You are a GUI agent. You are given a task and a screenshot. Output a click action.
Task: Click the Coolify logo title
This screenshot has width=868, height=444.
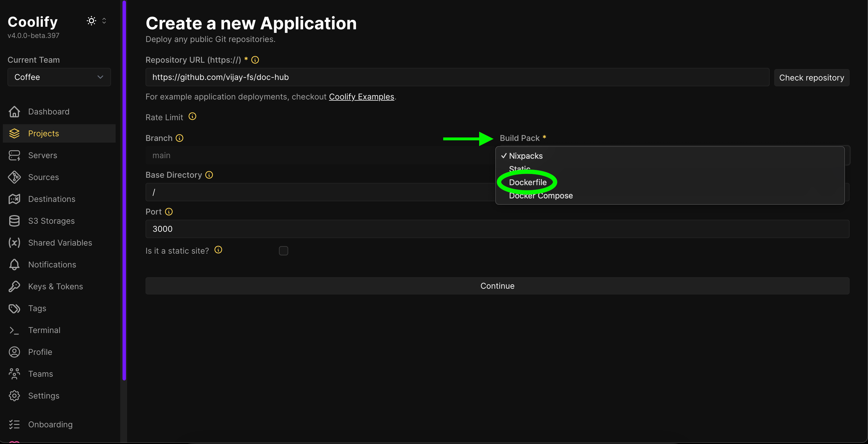33,22
